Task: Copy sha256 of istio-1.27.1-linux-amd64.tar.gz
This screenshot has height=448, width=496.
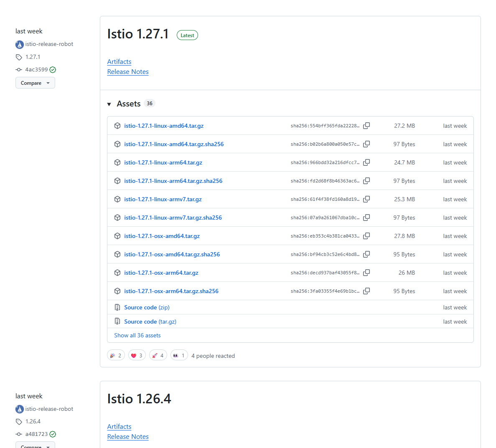Action: [x=366, y=126]
